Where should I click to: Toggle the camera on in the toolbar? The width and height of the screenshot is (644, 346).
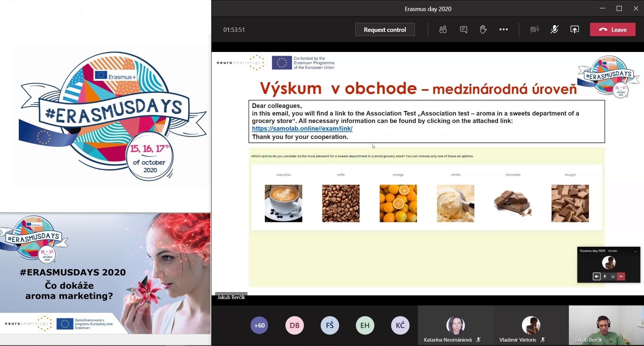point(534,30)
